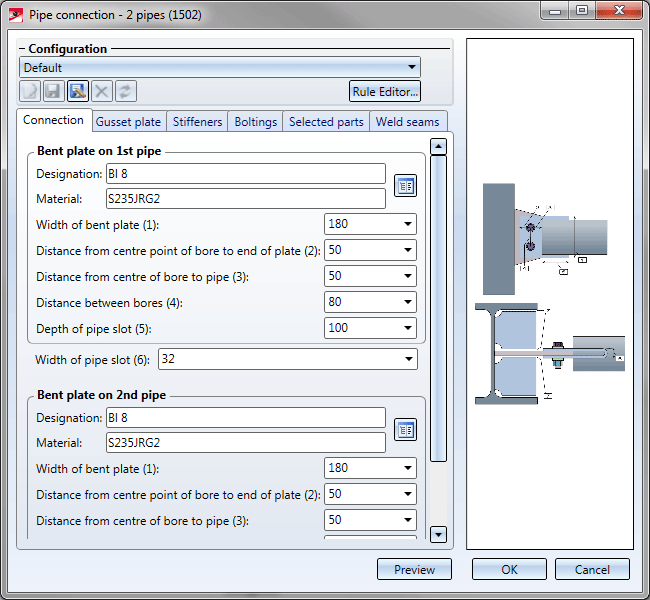The height and width of the screenshot is (600, 650).
Task: Click the save configuration icon
Action: click(54, 91)
